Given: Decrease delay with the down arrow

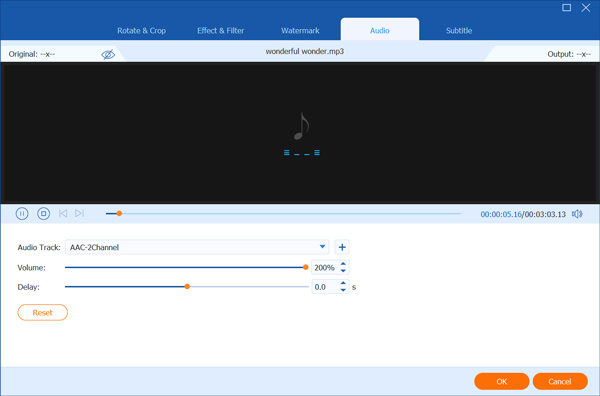Looking at the screenshot, I should 343,290.
